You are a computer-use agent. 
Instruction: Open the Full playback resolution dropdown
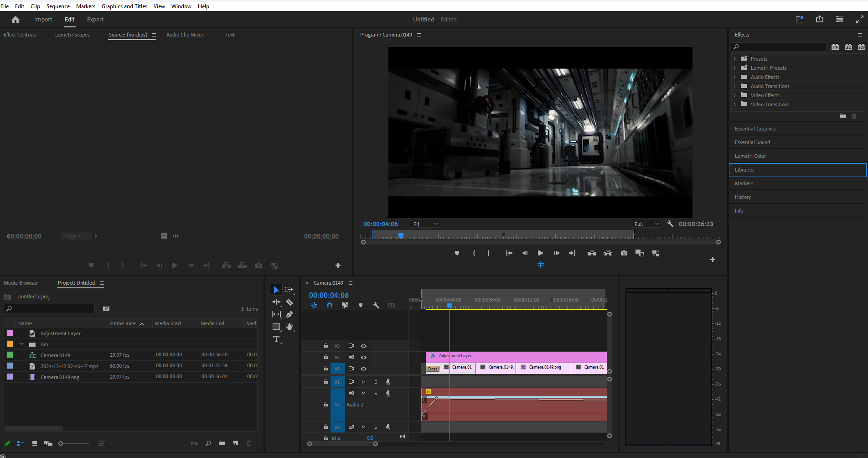[646, 224]
